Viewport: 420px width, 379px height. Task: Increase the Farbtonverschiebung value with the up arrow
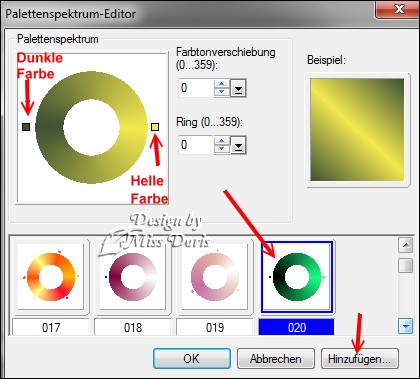pos(222,84)
